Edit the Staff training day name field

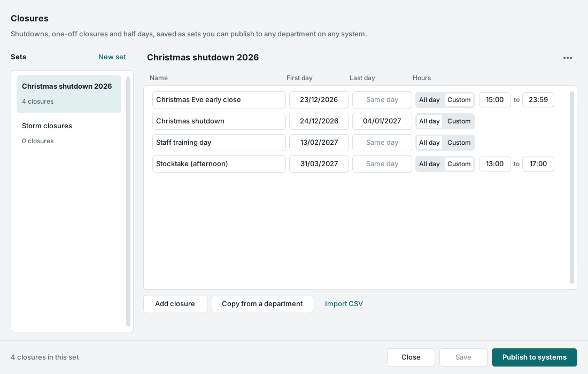[219, 143]
